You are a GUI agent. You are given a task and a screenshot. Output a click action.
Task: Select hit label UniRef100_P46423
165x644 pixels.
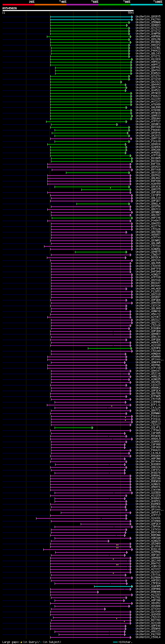pos(148,96)
